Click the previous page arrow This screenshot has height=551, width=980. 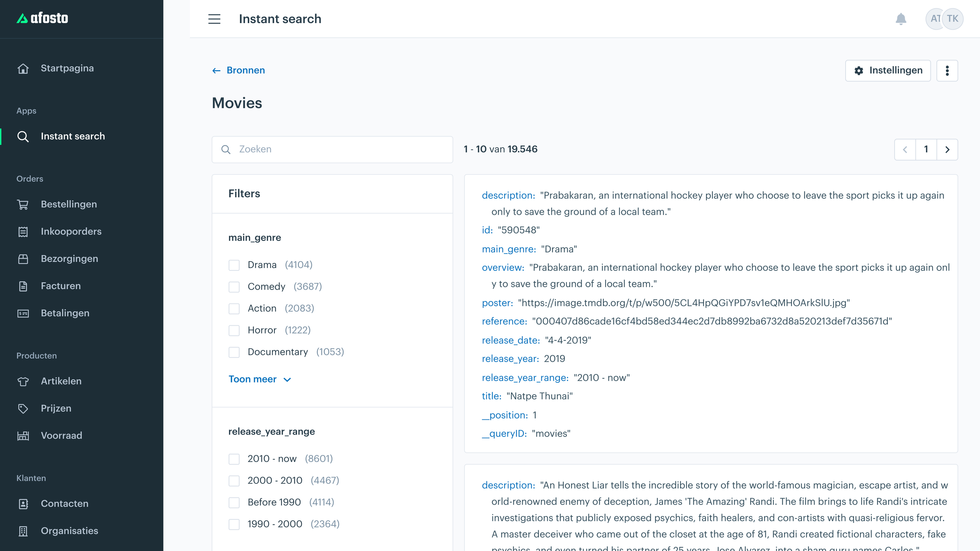[905, 150]
